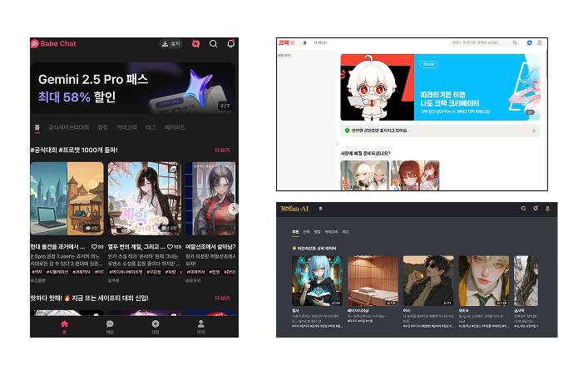Click the yellow Rofan AI logo
The image size is (588, 375).
pyautogui.click(x=294, y=209)
